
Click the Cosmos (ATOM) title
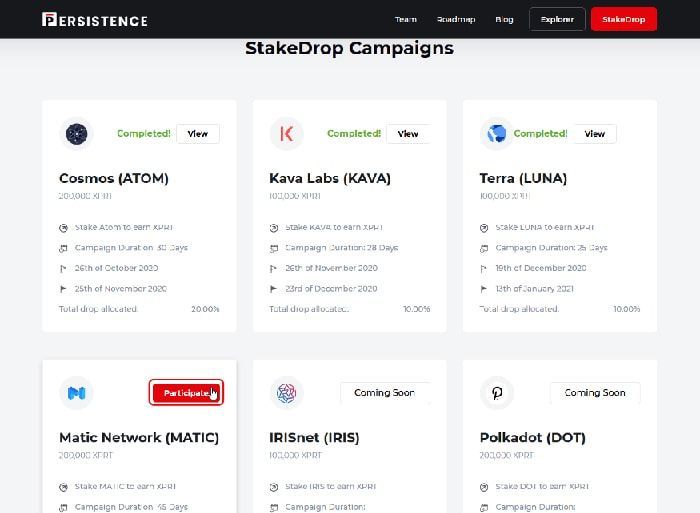pyautogui.click(x=114, y=179)
